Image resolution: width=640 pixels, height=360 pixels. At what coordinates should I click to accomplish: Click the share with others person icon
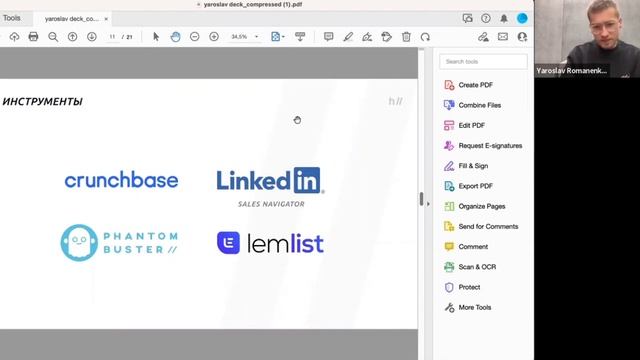(522, 37)
